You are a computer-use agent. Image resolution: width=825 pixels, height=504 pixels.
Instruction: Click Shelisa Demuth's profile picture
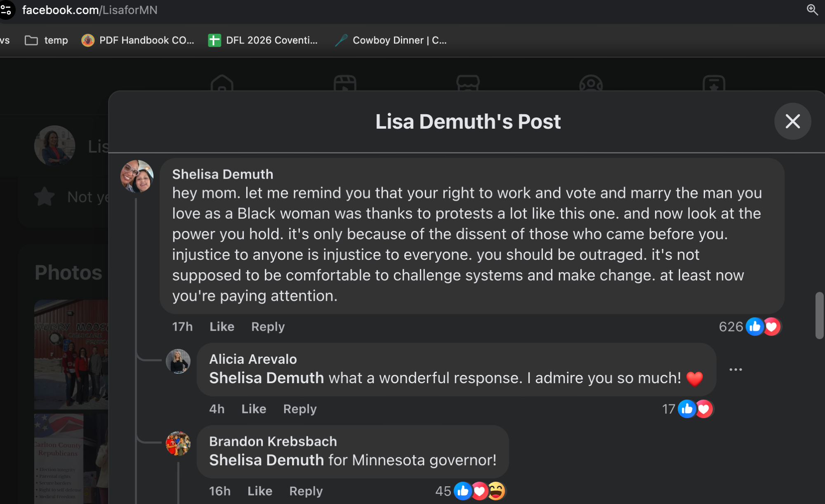click(137, 177)
